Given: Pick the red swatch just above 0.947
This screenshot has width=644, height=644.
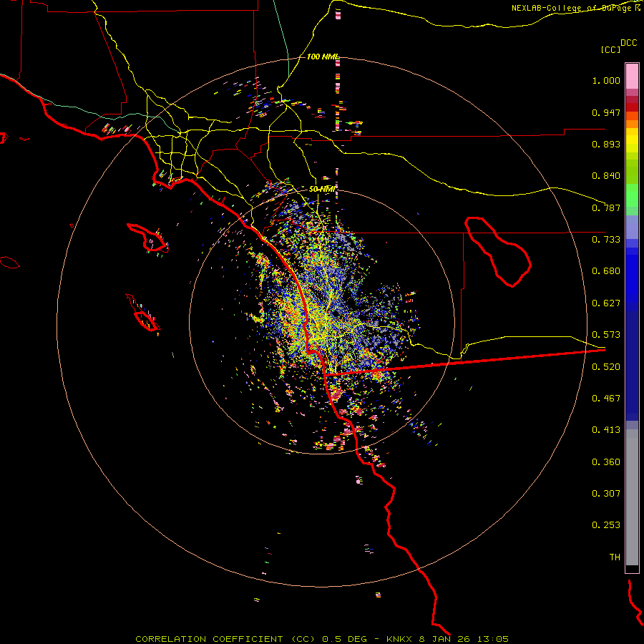Looking at the screenshot, I should pyautogui.click(x=632, y=107).
